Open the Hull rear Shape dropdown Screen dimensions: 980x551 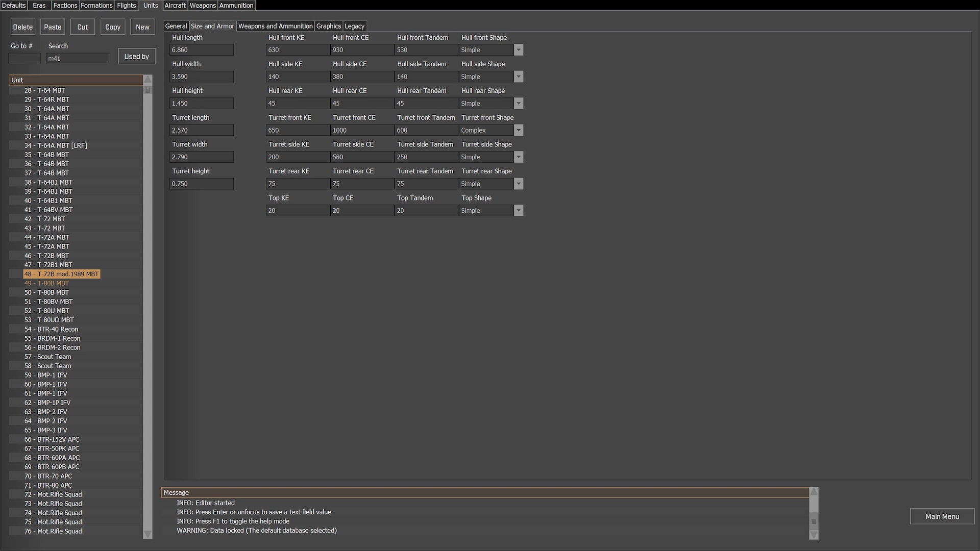[519, 104]
